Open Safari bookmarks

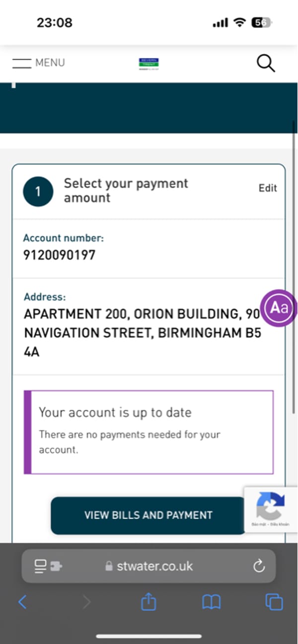pos(211,602)
